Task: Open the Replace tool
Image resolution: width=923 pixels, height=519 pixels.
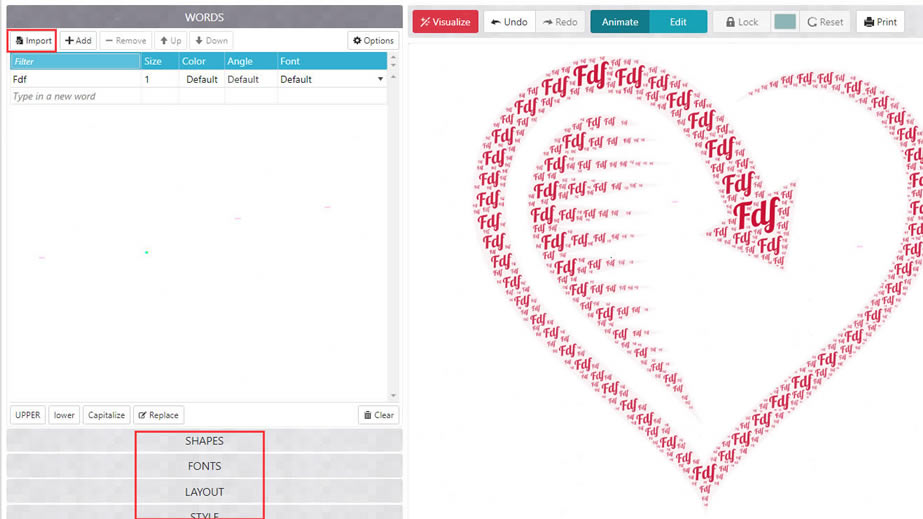Action: pos(158,415)
